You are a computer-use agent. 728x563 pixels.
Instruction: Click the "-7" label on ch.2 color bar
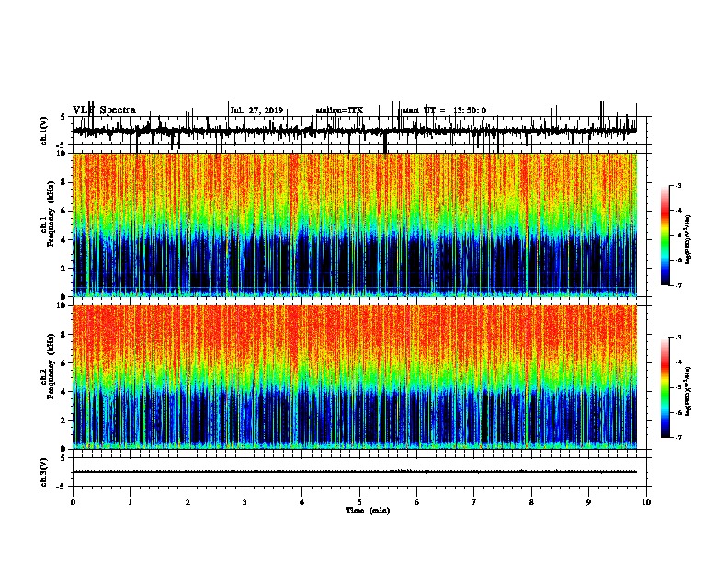[678, 438]
